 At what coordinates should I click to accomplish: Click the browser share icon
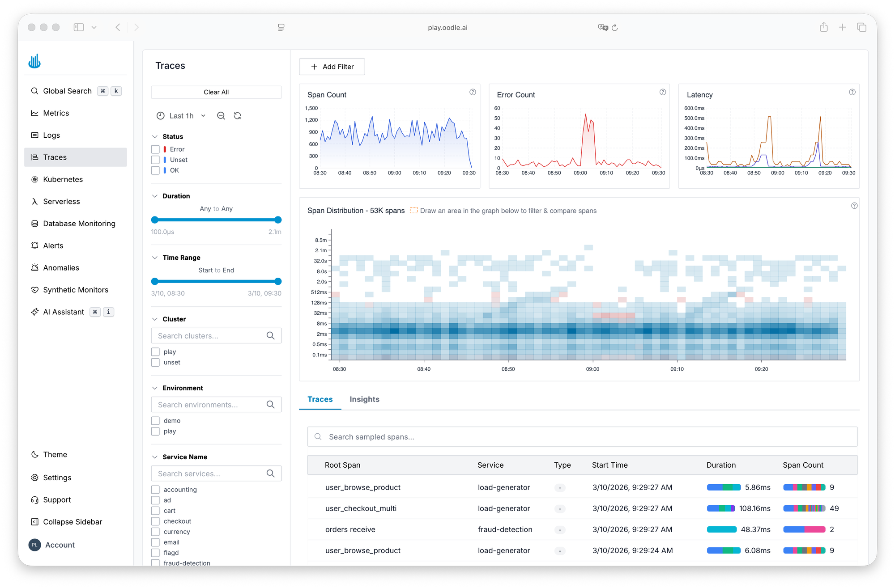click(823, 27)
